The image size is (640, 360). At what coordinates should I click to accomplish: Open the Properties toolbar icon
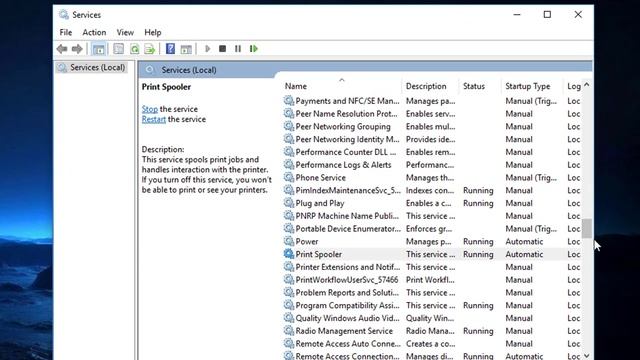pyautogui.click(x=118, y=49)
